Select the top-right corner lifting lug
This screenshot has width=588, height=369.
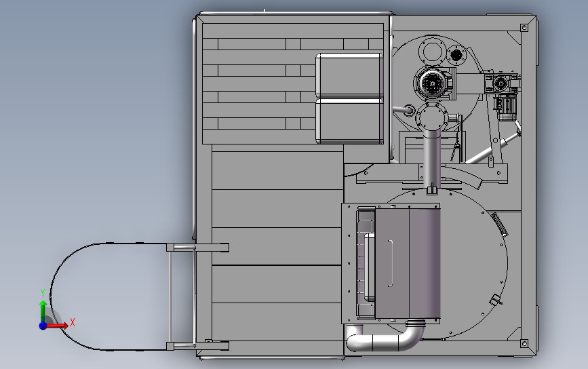[524, 28]
